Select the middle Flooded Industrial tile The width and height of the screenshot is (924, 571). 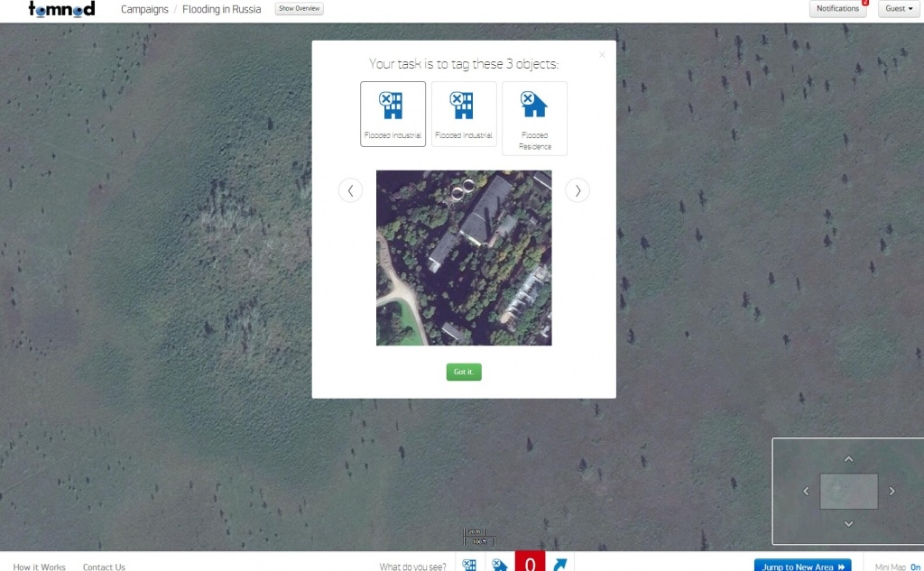click(464, 114)
